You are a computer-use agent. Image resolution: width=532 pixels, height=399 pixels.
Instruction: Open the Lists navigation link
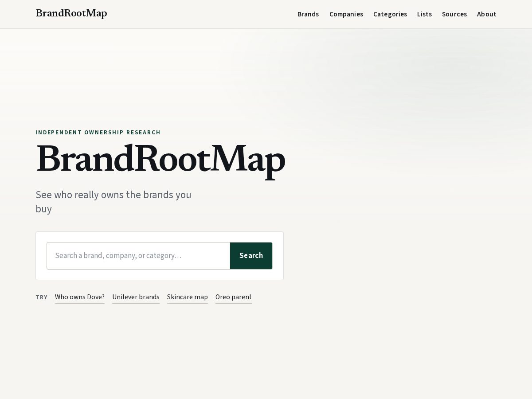pos(424,14)
